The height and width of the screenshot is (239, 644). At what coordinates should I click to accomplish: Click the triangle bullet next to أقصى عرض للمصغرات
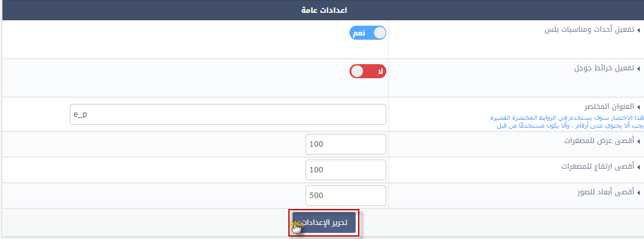640,141
